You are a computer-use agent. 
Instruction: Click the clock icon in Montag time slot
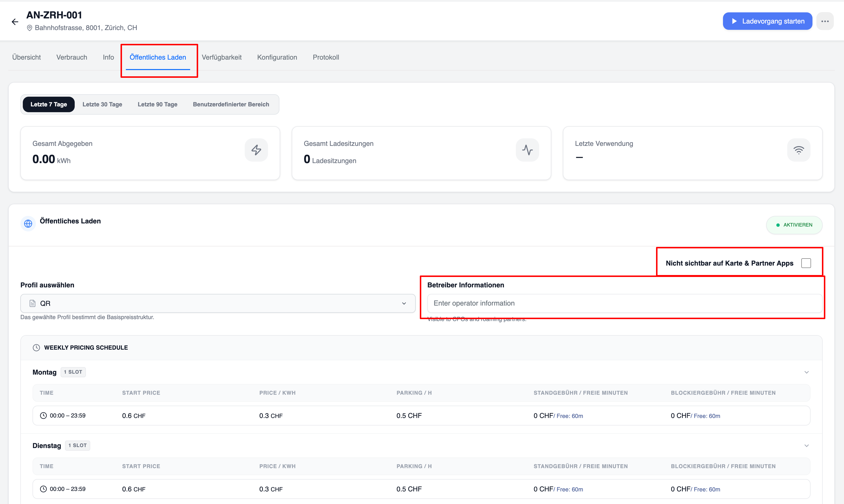pyautogui.click(x=43, y=415)
